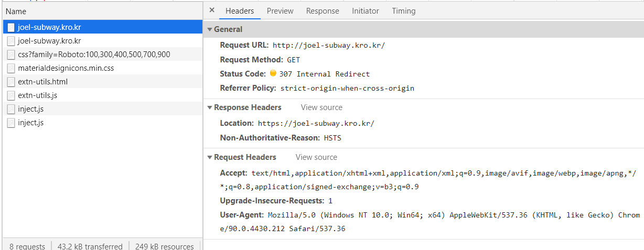Click the yellow 307 status code indicator
The image size is (644, 250).
(x=273, y=74)
